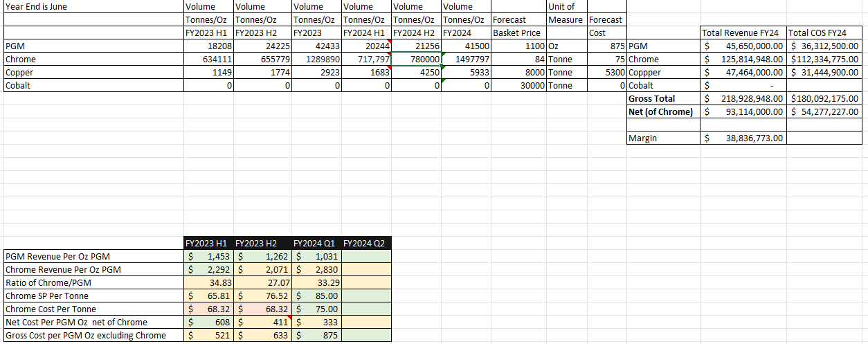This screenshot has height=344, width=868.
Task: Click the Ratio of Chrome/PGM label
Action: coord(93,283)
